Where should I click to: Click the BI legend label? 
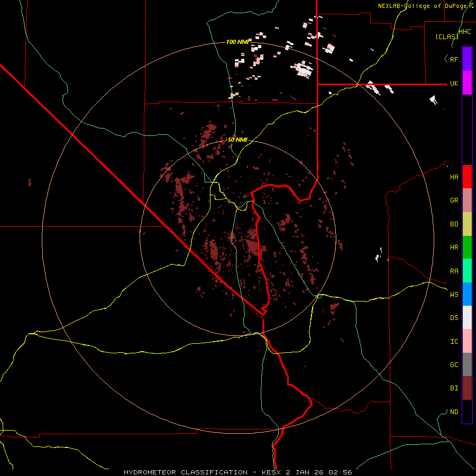pyautogui.click(x=454, y=388)
